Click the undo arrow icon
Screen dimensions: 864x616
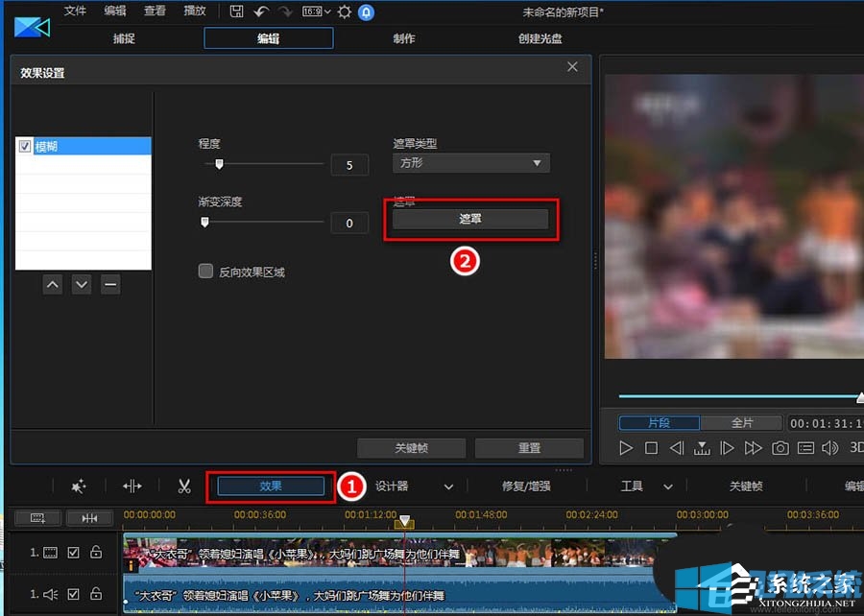tap(259, 12)
